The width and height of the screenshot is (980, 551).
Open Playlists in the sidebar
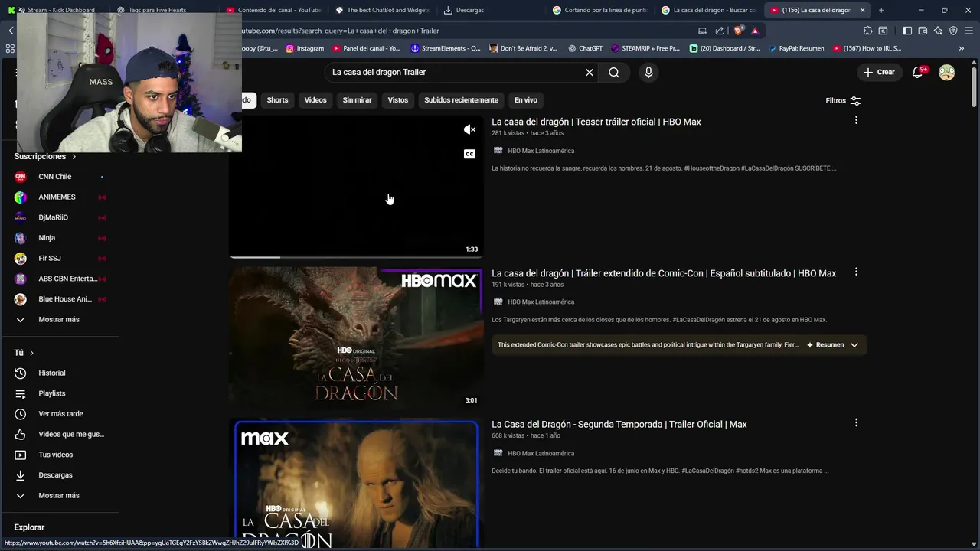tap(60, 393)
